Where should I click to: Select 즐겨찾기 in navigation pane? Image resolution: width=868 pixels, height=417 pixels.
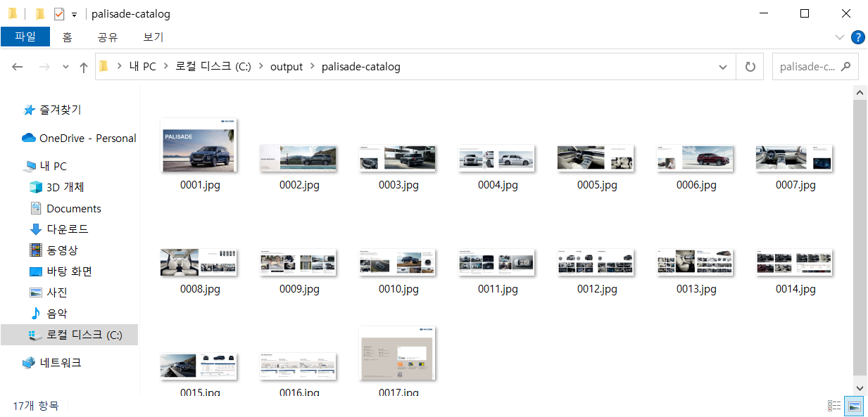[60, 110]
